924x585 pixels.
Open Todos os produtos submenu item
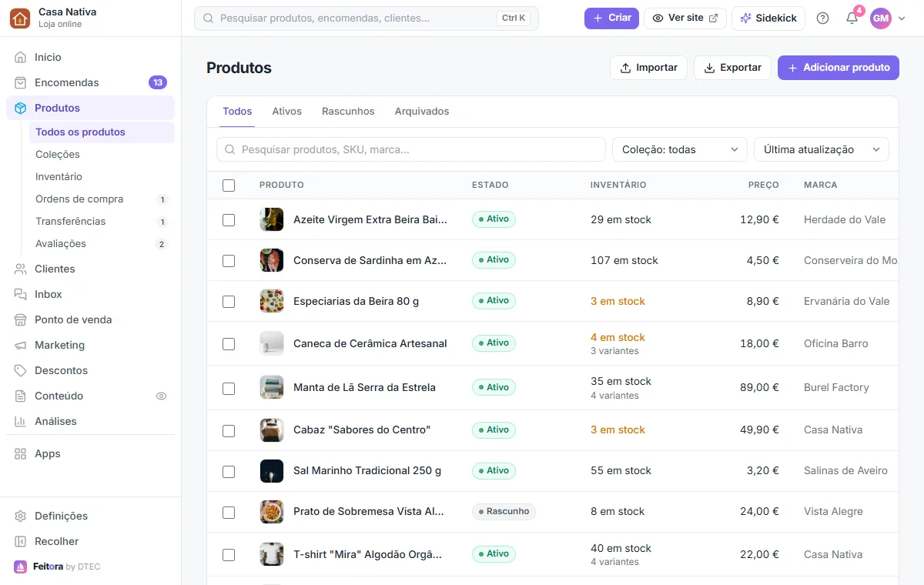(102, 132)
